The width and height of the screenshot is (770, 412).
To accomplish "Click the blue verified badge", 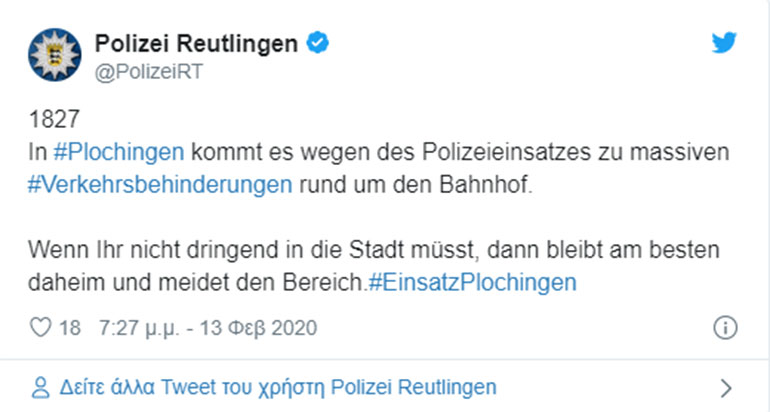I will coord(317,42).
